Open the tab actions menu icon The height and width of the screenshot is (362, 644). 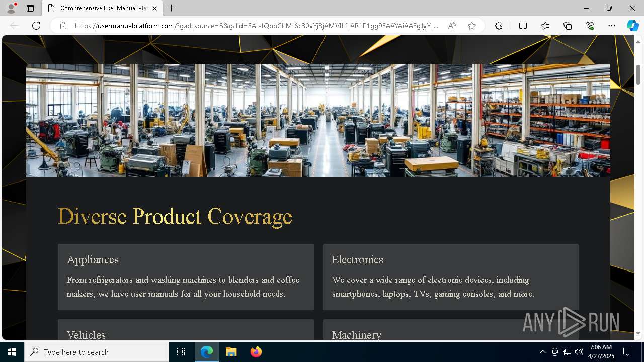click(30, 8)
